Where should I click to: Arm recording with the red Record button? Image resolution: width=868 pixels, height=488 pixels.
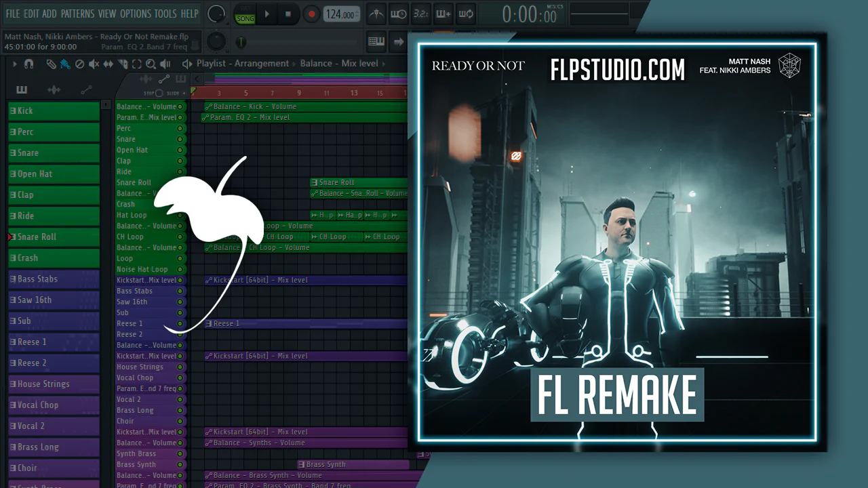(311, 14)
